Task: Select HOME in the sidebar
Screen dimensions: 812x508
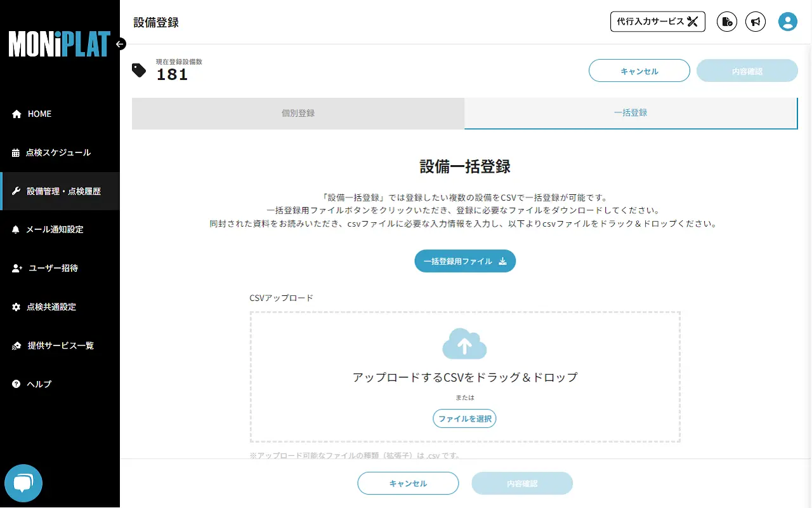Action: (x=41, y=114)
